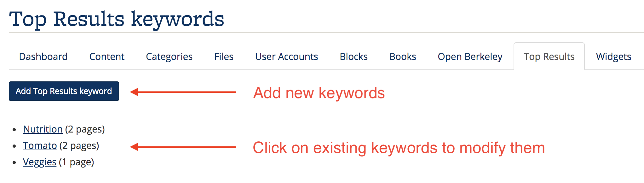The image size is (644, 183).
Task: Click the Veggies keyword link
Action: [40, 162]
